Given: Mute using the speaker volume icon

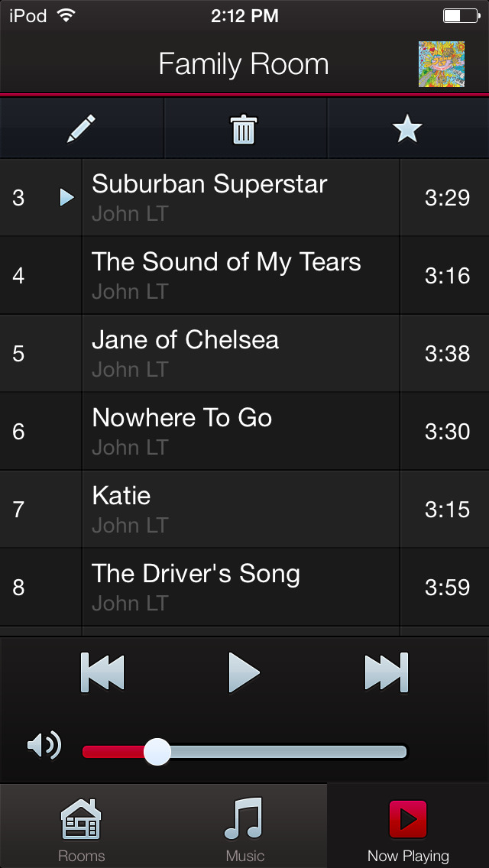Looking at the screenshot, I should [x=44, y=746].
